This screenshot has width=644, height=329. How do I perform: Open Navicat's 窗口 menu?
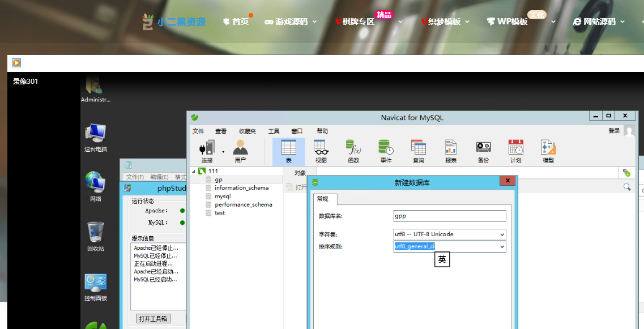tap(297, 131)
